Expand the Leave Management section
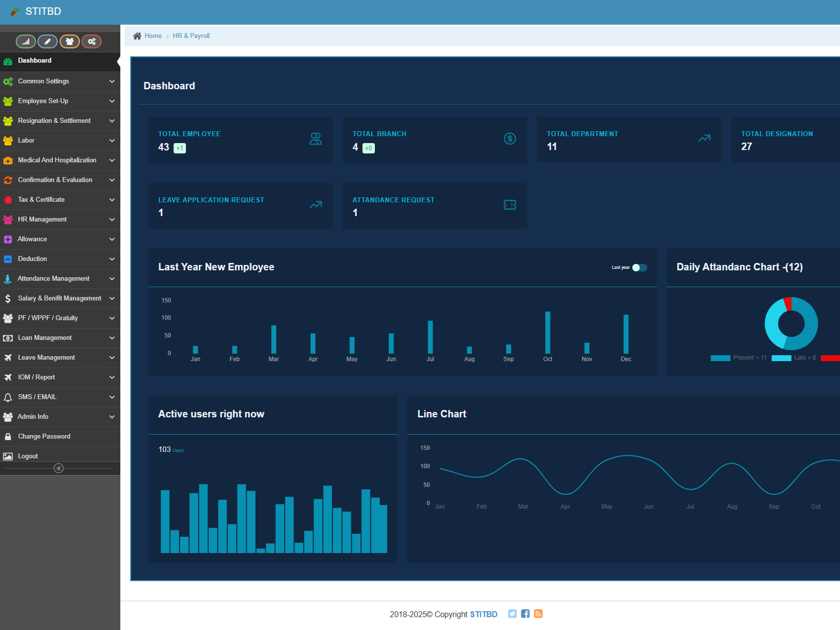 60,358
